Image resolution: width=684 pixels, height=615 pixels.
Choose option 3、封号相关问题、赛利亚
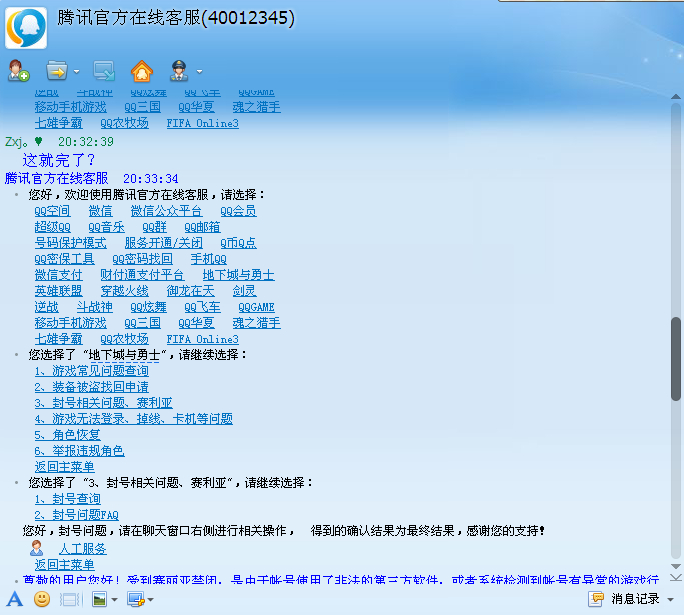point(104,403)
